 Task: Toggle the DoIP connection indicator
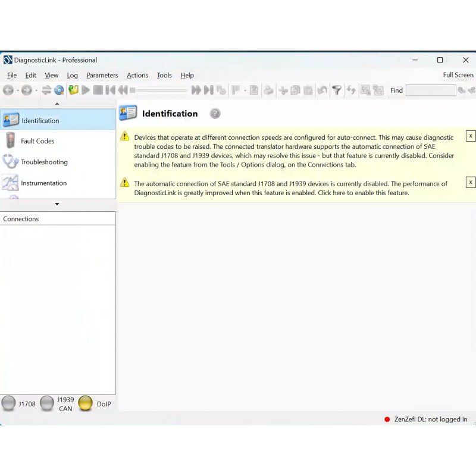click(86, 403)
